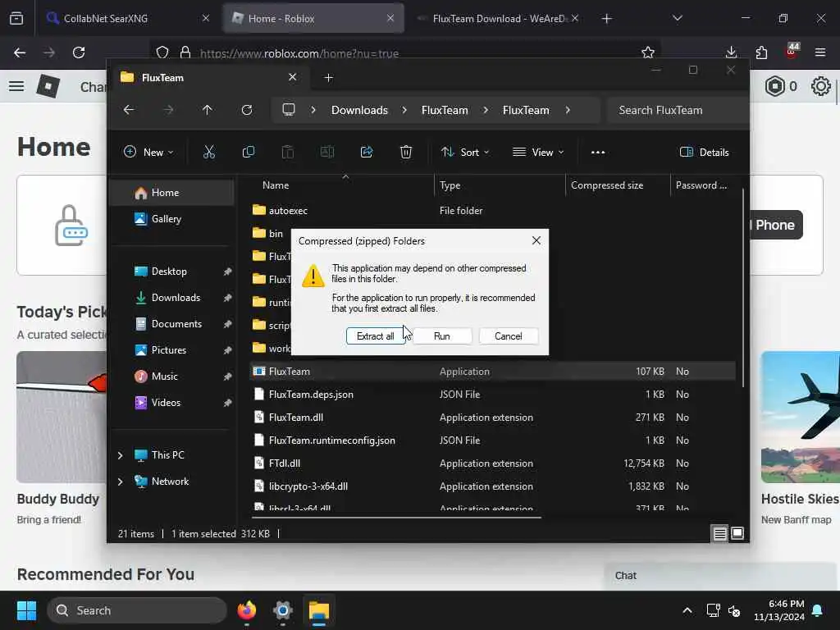Expand chevron after the last FluxTeam breadcrumb

coord(568,110)
